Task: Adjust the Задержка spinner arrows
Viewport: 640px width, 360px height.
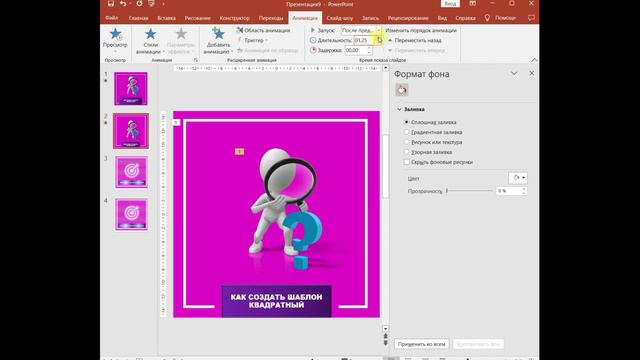Action: (x=369, y=50)
